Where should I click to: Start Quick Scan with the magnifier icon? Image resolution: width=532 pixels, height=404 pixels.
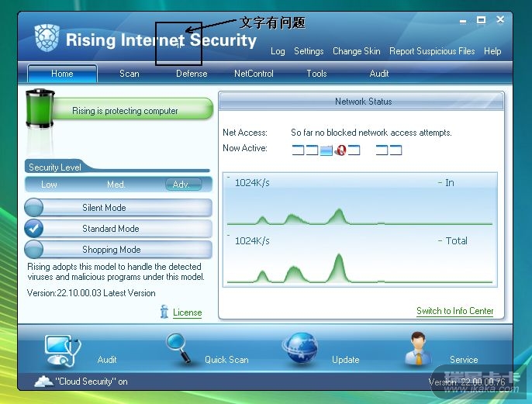click(178, 348)
